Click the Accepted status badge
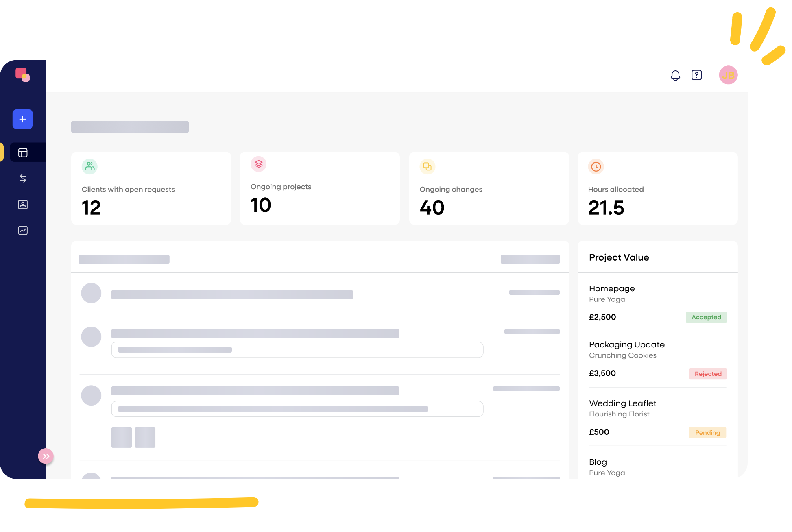The image size is (792, 532). coord(706,317)
